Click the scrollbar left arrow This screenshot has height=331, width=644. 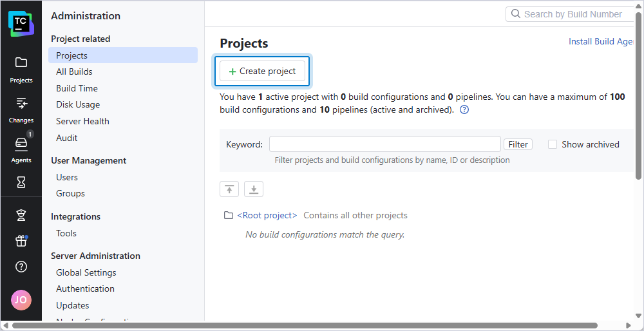coord(5,326)
